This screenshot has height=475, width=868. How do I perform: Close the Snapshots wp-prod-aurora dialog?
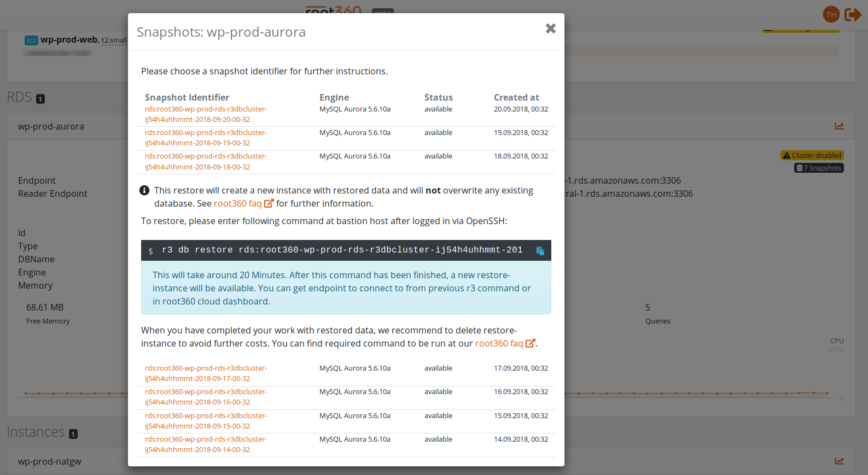click(551, 28)
